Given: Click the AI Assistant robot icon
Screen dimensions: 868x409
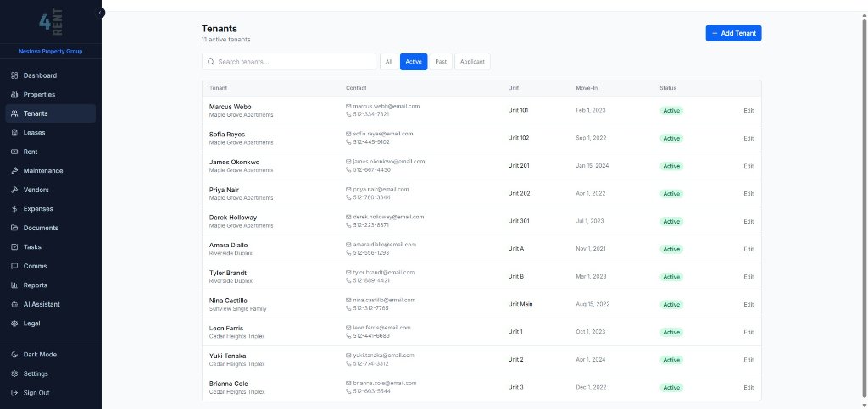Looking at the screenshot, I should (x=14, y=304).
